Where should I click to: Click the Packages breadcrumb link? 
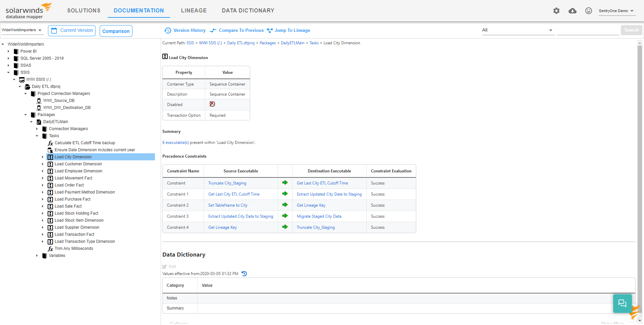268,43
